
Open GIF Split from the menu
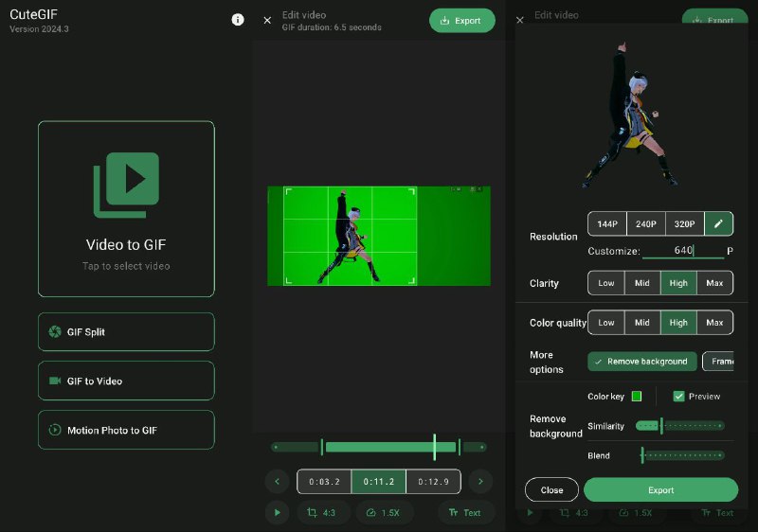point(126,332)
